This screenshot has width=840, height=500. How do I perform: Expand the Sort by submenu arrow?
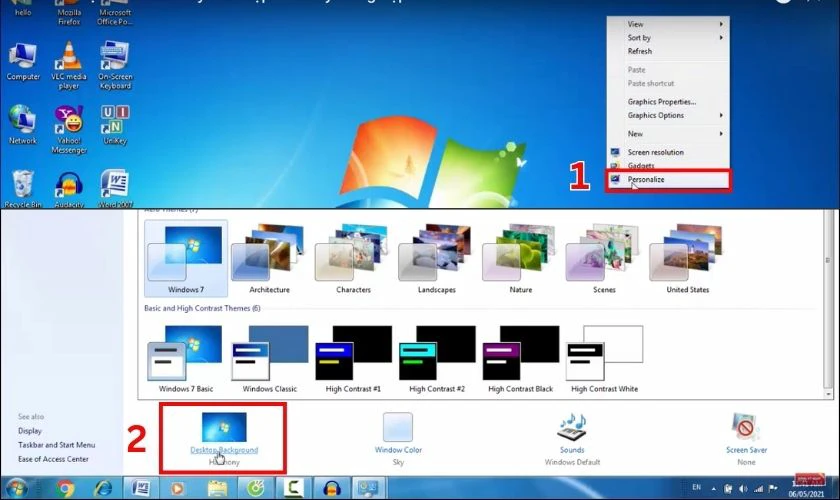(x=721, y=38)
